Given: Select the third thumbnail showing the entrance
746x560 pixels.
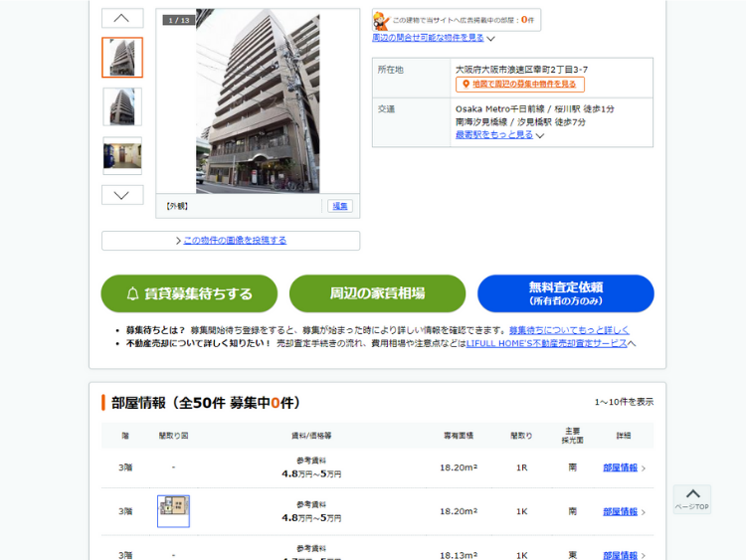Looking at the screenshot, I should click(122, 155).
